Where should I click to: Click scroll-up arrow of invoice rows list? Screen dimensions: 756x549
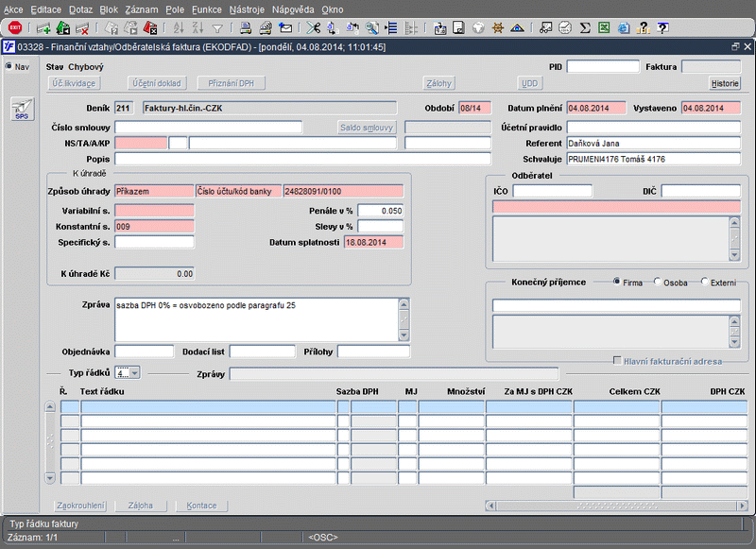point(50,407)
